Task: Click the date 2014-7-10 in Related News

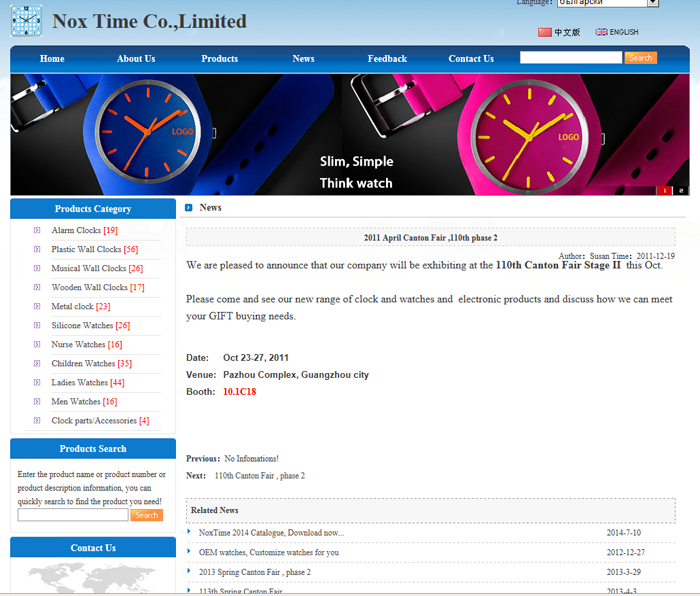Action: 624,533
